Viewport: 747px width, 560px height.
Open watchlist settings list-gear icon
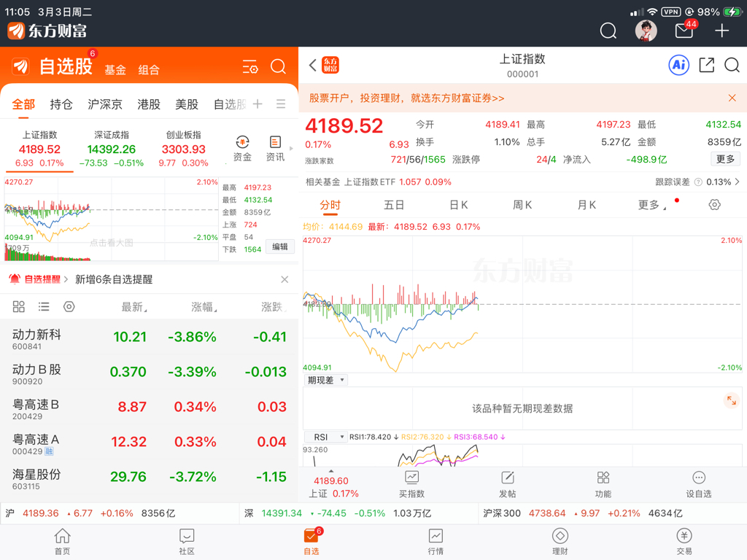[250, 66]
